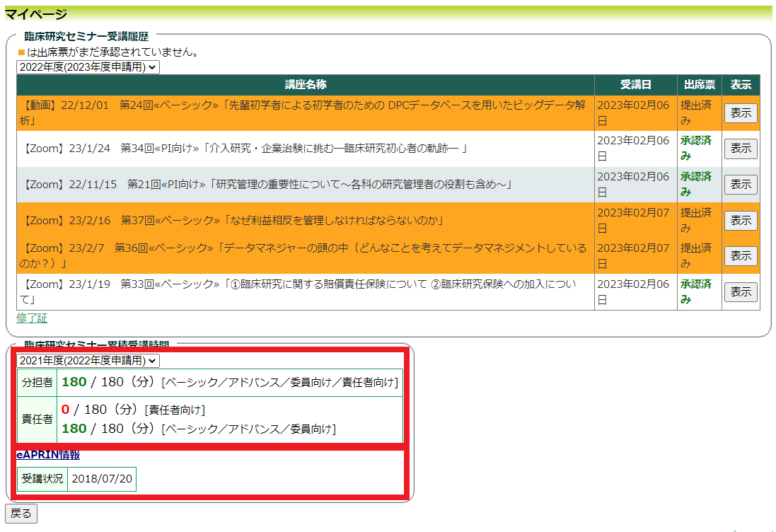This screenshot has height=532, width=776.
Task: Expand the 2021年度(2022年度申請用) year dropdown
Action: tap(88, 361)
